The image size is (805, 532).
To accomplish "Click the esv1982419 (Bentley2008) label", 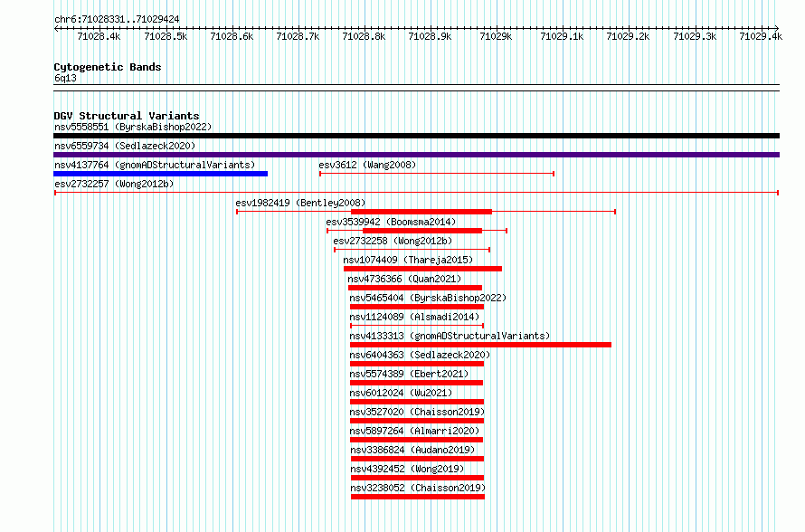I will pos(300,203).
